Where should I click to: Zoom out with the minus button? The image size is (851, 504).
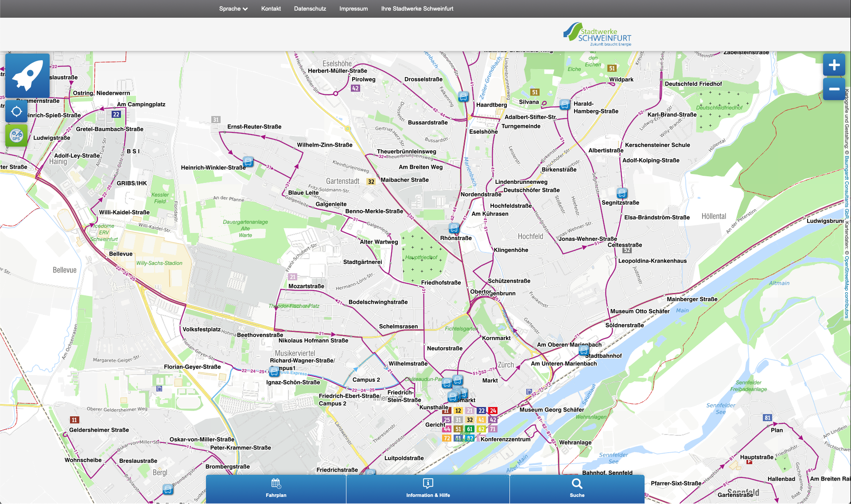click(x=834, y=89)
